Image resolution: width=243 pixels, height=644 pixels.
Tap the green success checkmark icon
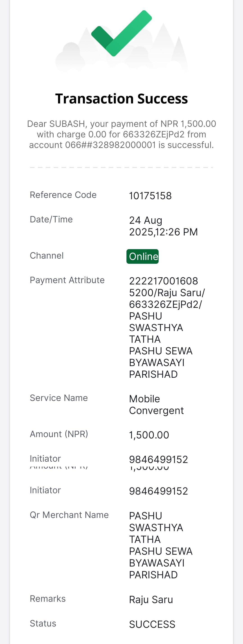click(x=121, y=33)
